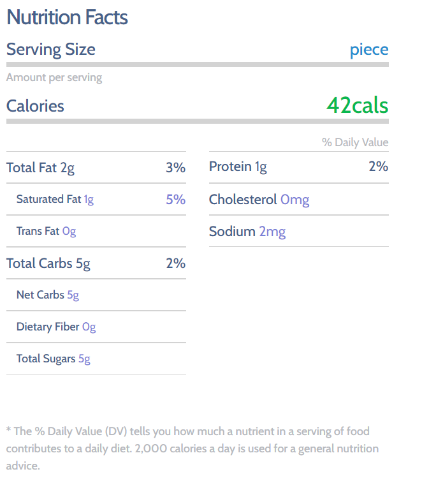Screen dimensions: 429x504
Task: Select the Sodium 2mg value
Action: [272, 232]
